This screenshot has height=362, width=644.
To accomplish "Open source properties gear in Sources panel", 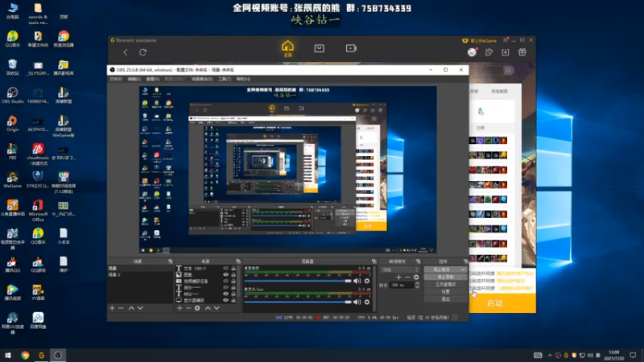I will point(197,308).
